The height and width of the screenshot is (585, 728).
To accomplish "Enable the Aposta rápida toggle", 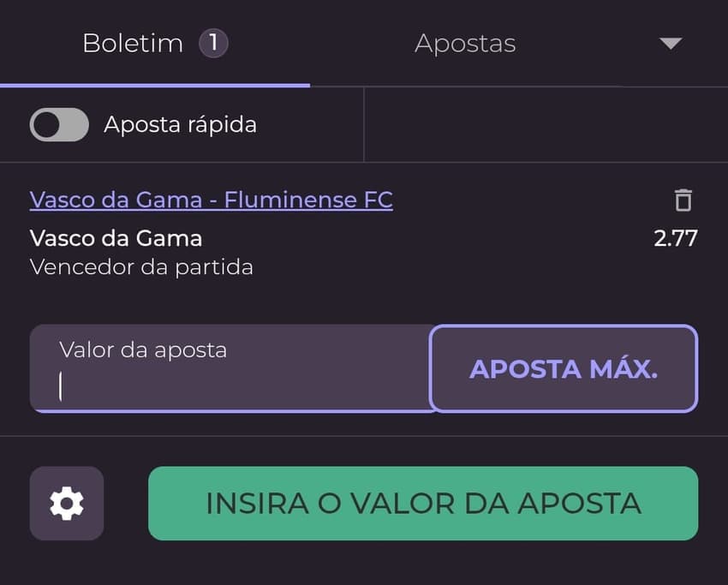I will pyautogui.click(x=57, y=124).
